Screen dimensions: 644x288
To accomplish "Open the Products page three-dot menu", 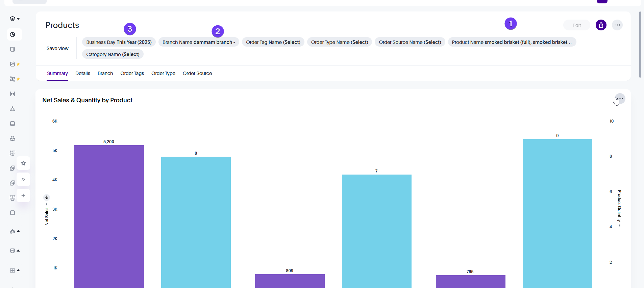I will coord(617,25).
